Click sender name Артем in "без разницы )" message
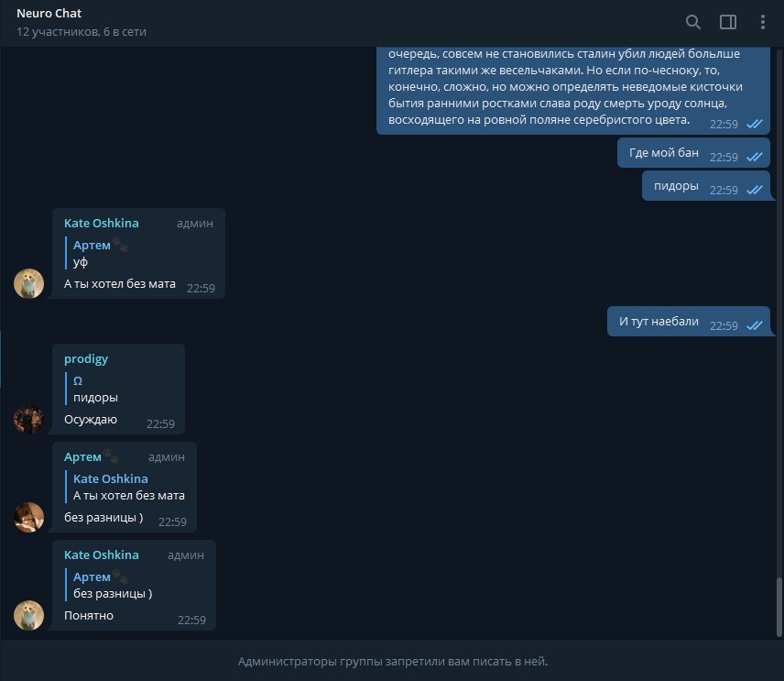Screen dimensions: 784x681 (x=82, y=456)
